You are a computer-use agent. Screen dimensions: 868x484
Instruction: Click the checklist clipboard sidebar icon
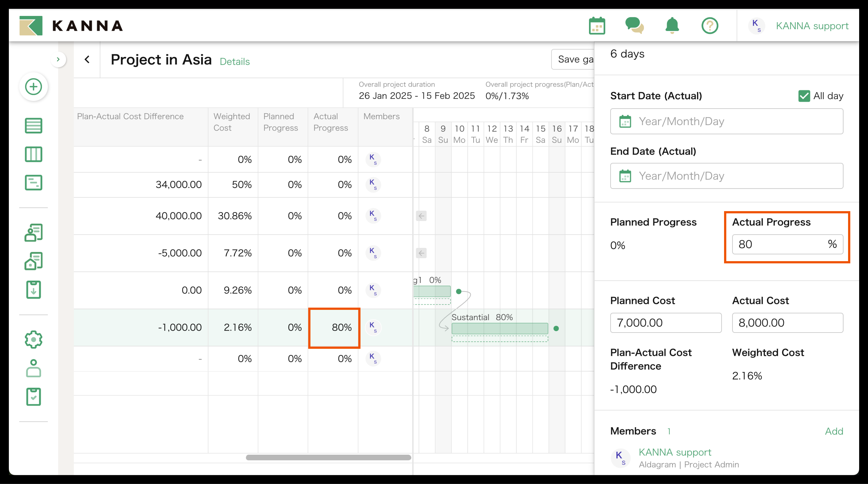click(x=33, y=396)
